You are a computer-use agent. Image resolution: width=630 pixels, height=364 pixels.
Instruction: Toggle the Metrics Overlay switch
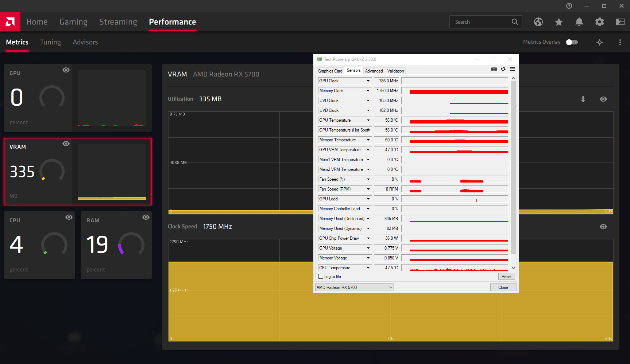(572, 42)
